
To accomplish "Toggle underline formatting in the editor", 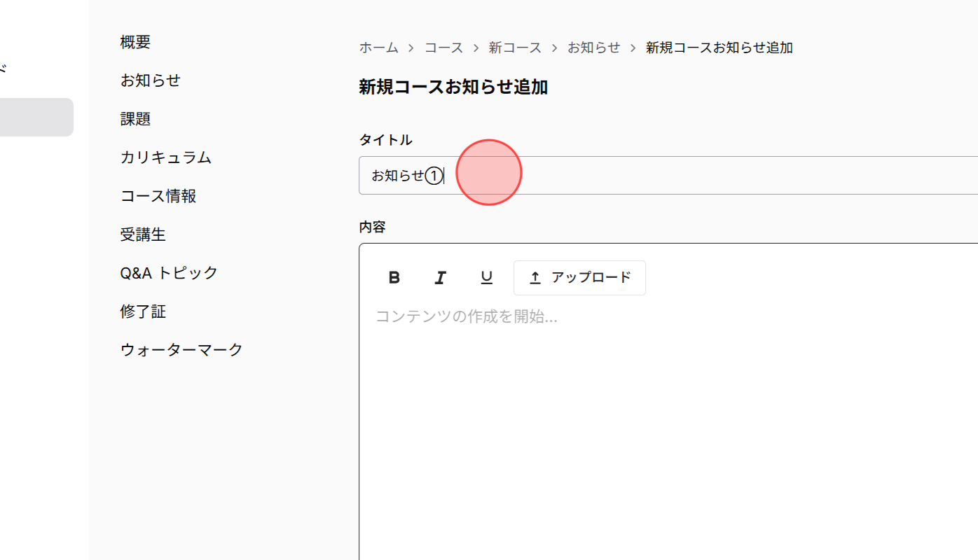I will pyautogui.click(x=486, y=277).
